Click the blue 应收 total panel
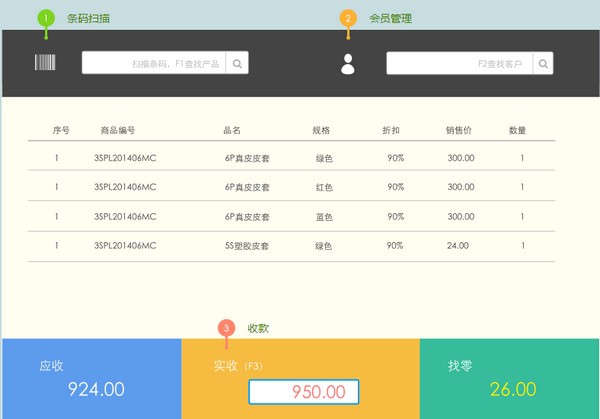Viewport: 600px width, 419px height. [91, 378]
